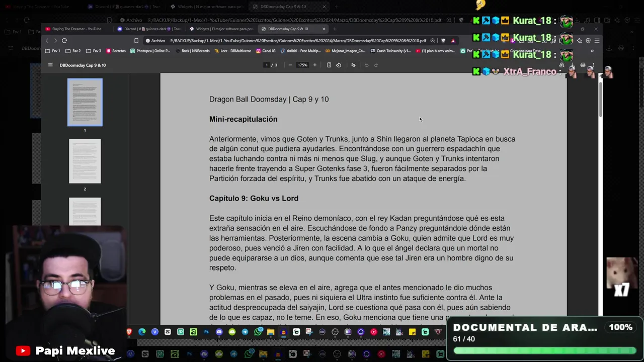Open Telegram from the taskbar
Screen dimensions: 644x362
click(x=245, y=332)
